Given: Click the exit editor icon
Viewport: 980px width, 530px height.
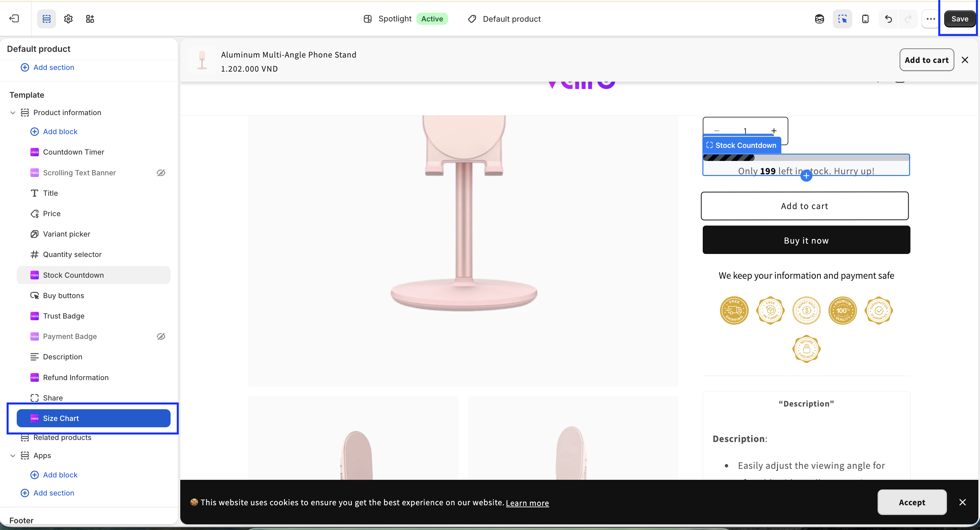Looking at the screenshot, I should point(14,19).
